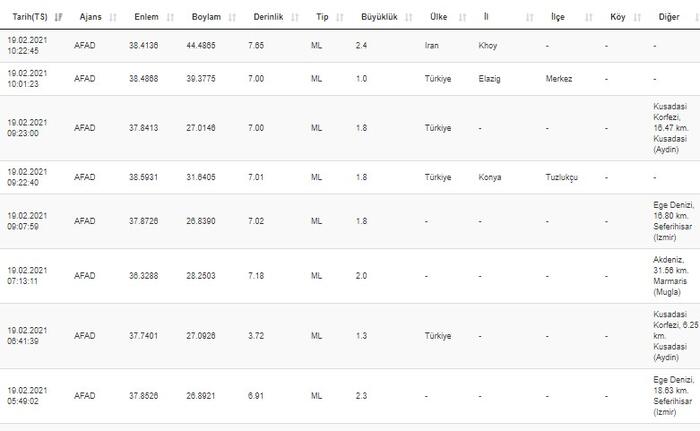The image size is (700, 431).
Task: Click the Elazig Merkez row
Action: [350, 79]
